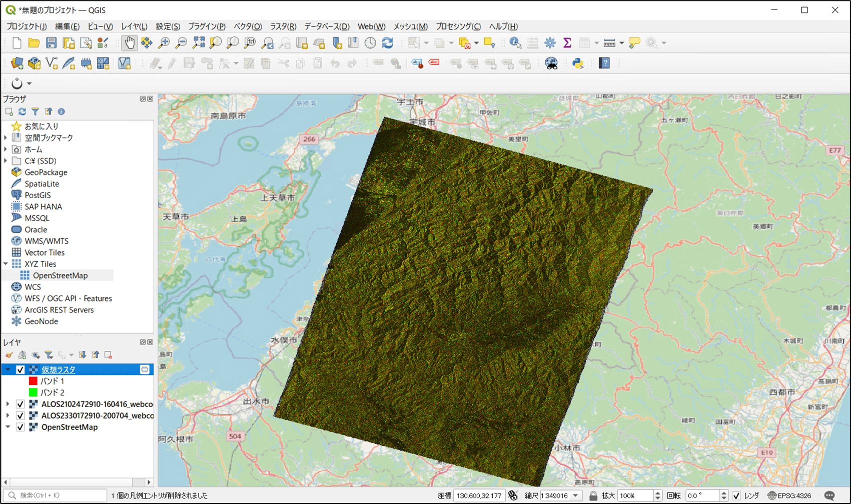Open a project with the folder icon

click(34, 43)
